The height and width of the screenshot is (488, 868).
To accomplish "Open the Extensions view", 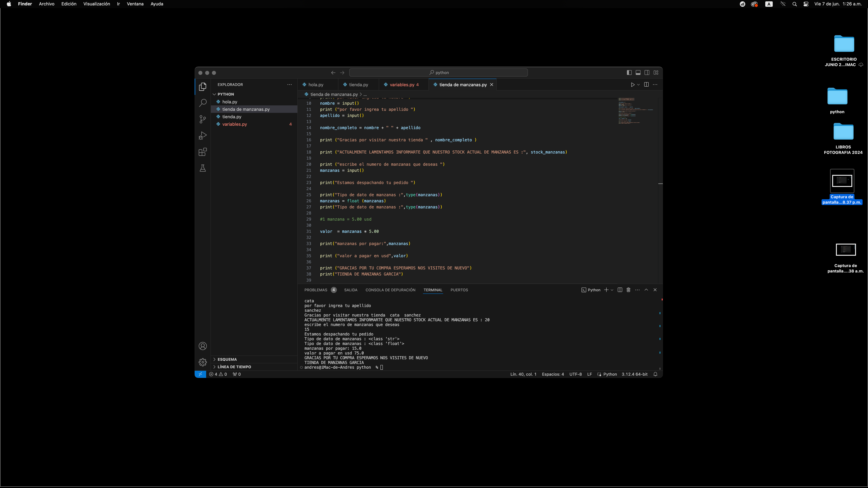I will (203, 152).
